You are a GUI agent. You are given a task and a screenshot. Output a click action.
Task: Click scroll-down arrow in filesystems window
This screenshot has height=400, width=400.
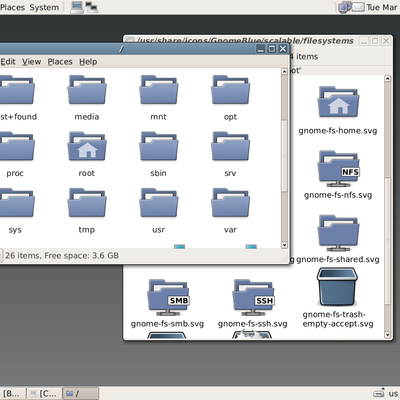[387, 335]
